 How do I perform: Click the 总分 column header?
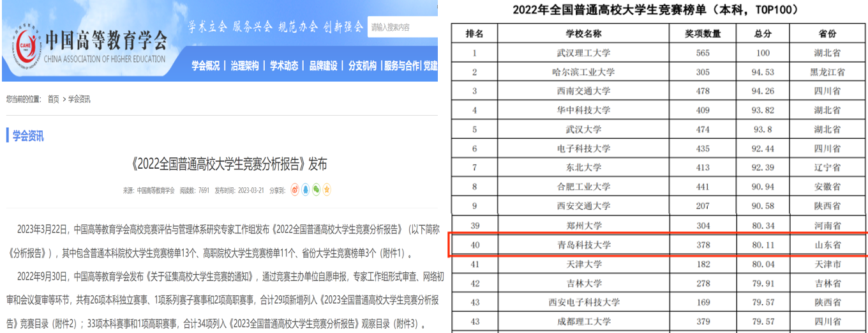(763, 34)
